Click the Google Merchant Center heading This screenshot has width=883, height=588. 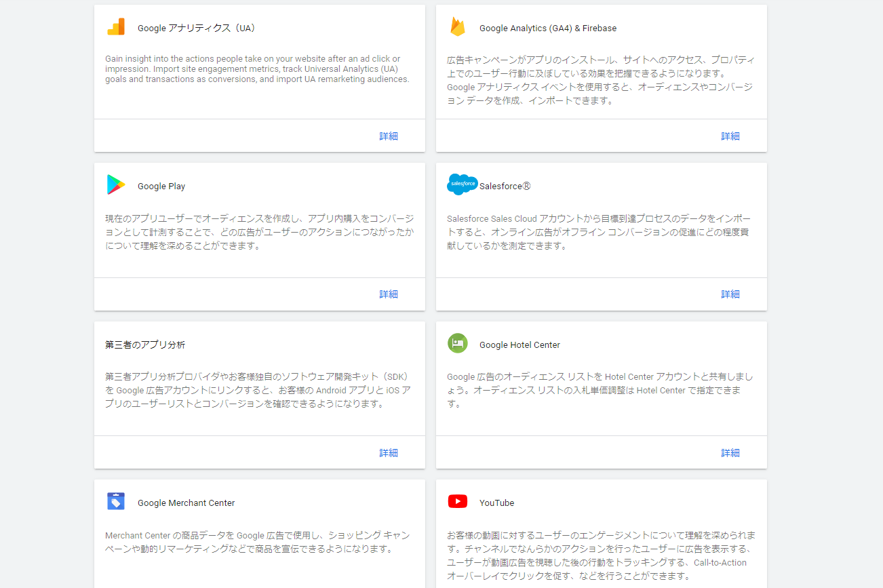tap(187, 503)
